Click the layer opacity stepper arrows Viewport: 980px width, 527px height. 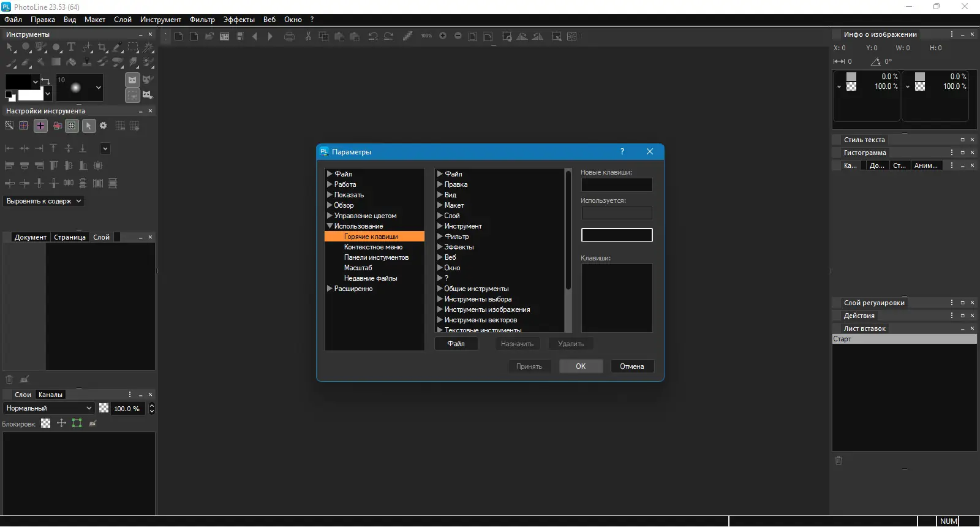click(x=152, y=408)
